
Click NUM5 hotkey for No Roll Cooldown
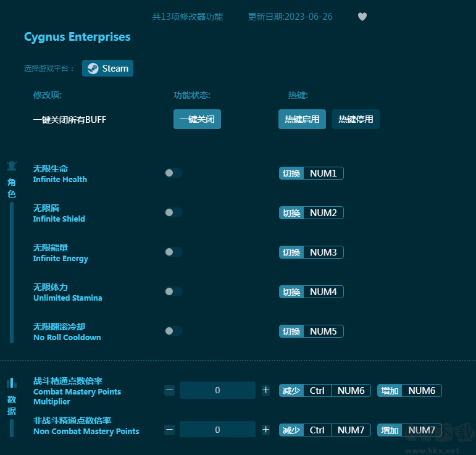click(x=324, y=331)
